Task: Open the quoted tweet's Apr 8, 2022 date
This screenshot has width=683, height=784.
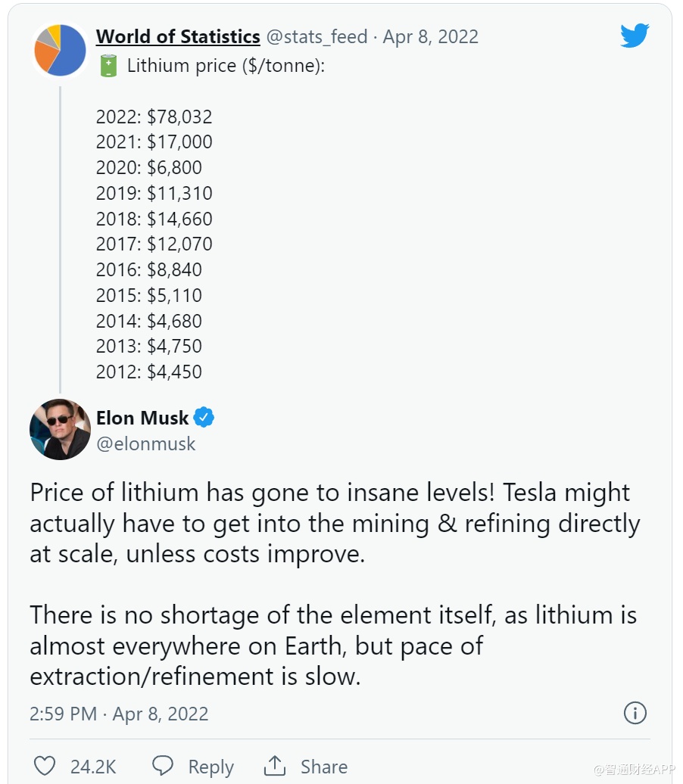Action: tap(430, 36)
